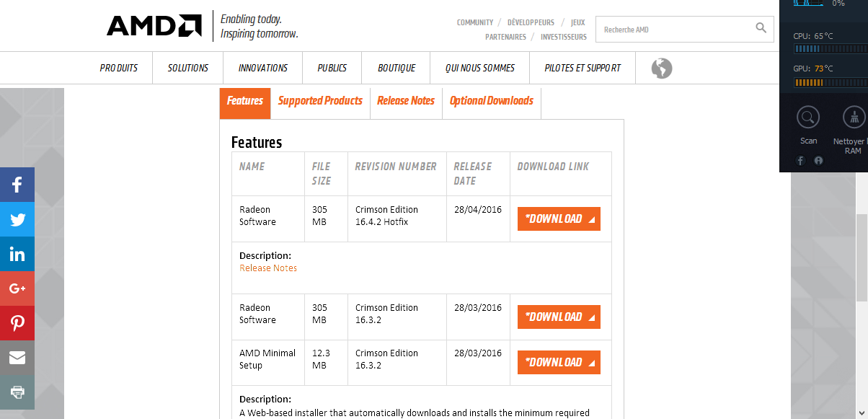Open the PUBLICS menu
Viewport: 868px width, 419px height.
point(332,68)
